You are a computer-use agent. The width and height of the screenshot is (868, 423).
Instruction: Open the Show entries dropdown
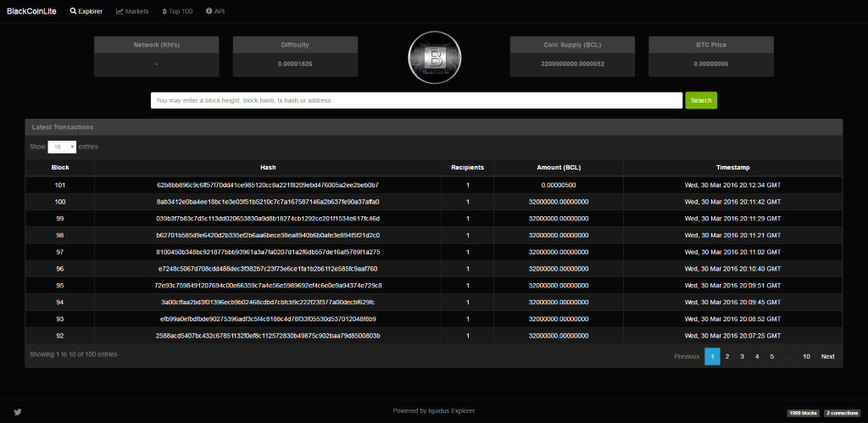(x=62, y=147)
